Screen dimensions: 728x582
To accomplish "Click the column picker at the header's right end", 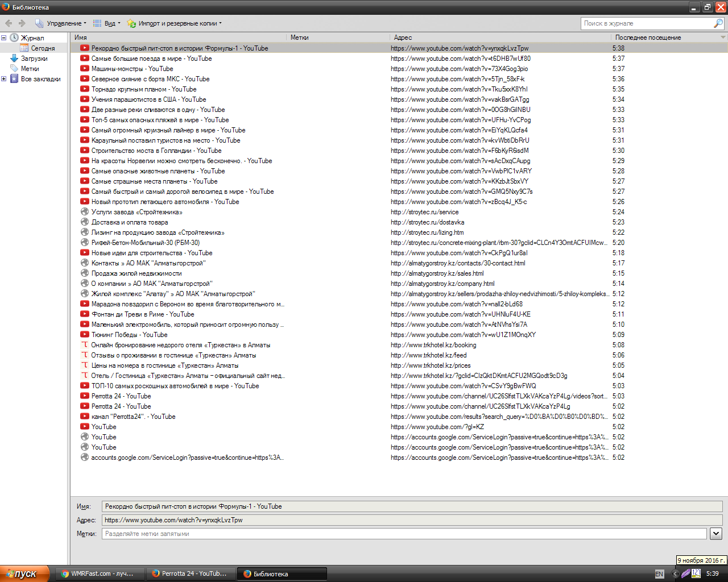I will pyautogui.click(x=723, y=38).
